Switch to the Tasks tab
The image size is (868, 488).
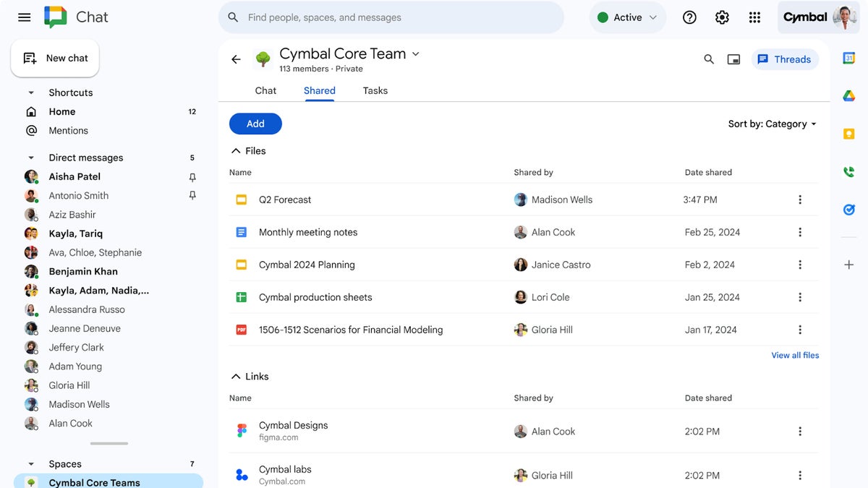click(x=375, y=90)
